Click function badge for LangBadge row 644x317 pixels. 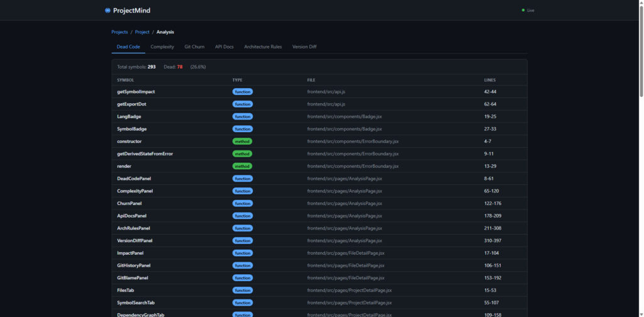242,116
